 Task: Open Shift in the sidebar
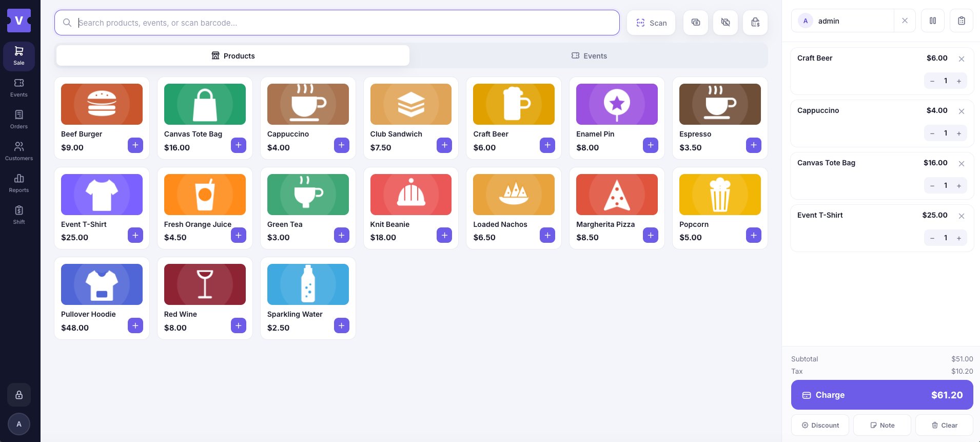[x=19, y=215]
